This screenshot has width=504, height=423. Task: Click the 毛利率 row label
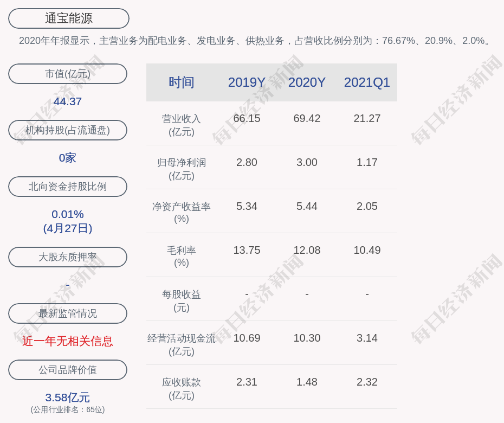182,257
